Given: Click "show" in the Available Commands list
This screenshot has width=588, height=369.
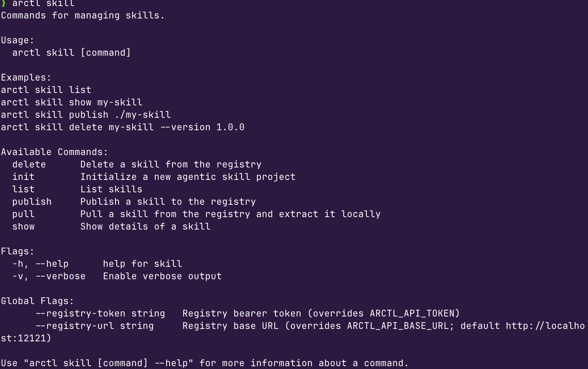Looking at the screenshot, I should pyautogui.click(x=23, y=227).
